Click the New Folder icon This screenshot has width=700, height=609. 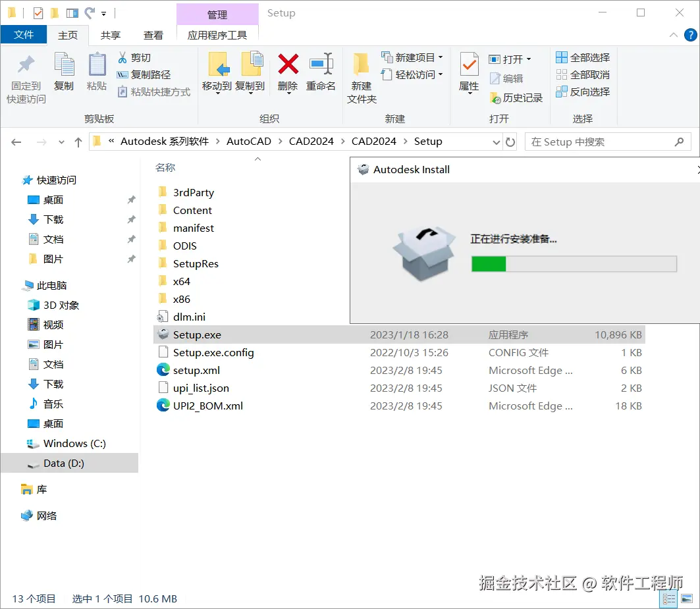361,64
